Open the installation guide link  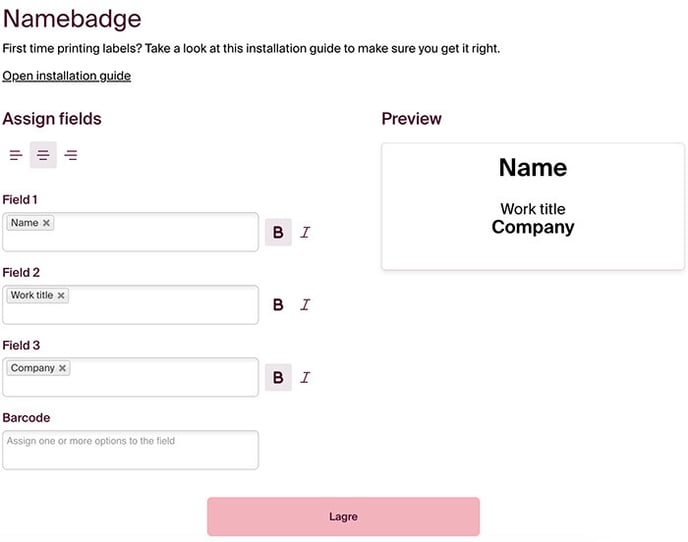point(66,76)
